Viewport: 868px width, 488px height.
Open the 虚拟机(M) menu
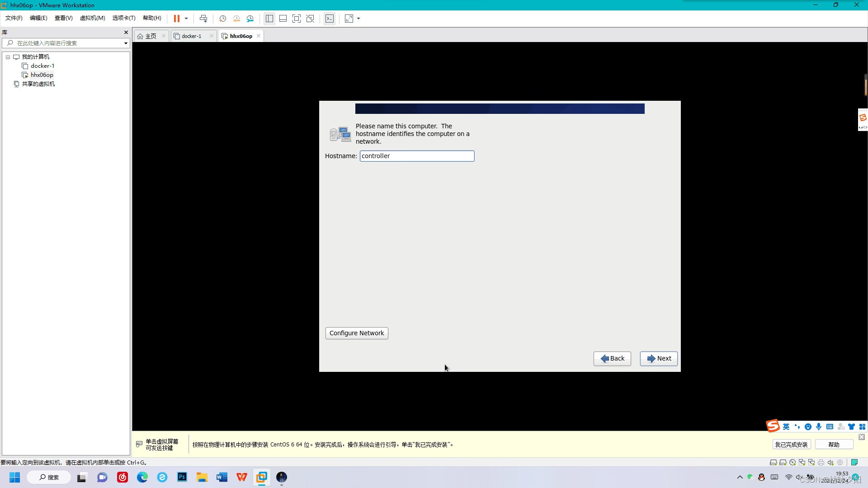pyautogui.click(x=92, y=18)
